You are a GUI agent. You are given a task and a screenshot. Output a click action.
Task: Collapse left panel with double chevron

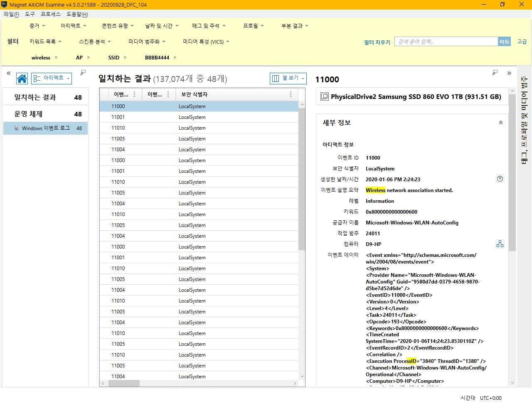[8, 73]
